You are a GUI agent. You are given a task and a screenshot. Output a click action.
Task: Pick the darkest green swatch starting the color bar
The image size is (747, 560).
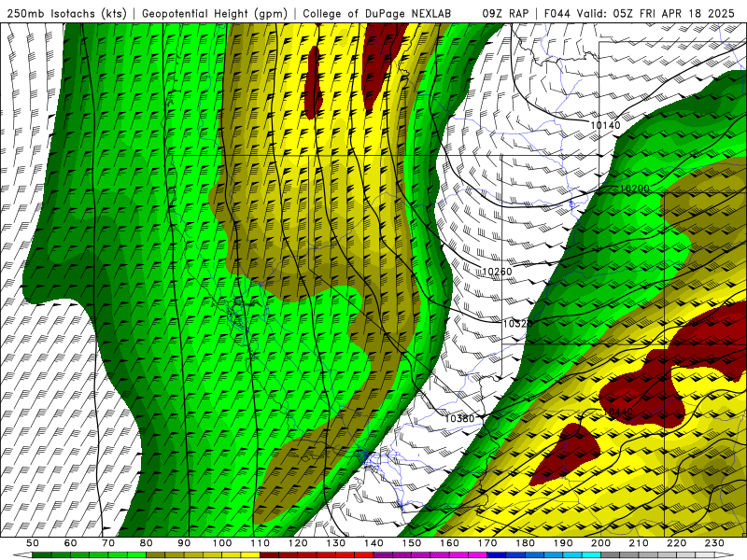click(42, 555)
